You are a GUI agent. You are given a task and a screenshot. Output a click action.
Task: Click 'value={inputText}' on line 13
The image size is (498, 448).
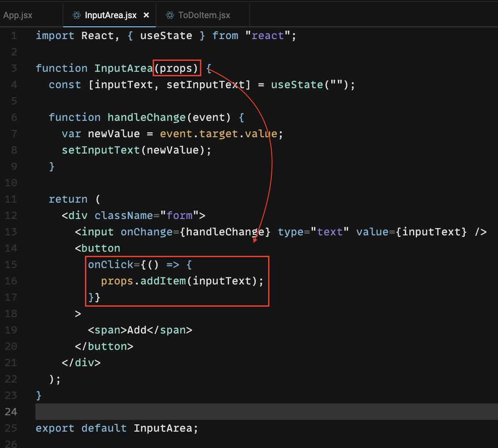coord(411,232)
